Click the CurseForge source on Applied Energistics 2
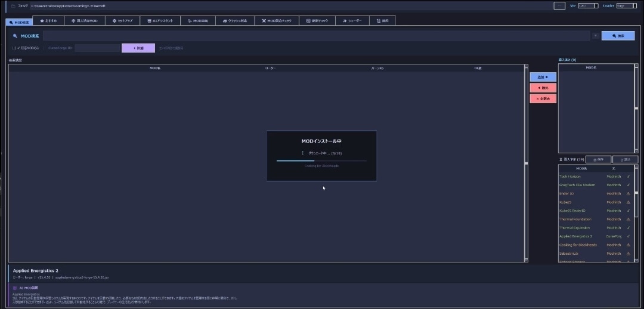This screenshot has width=644, height=309. pyautogui.click(x=614, y=236)
